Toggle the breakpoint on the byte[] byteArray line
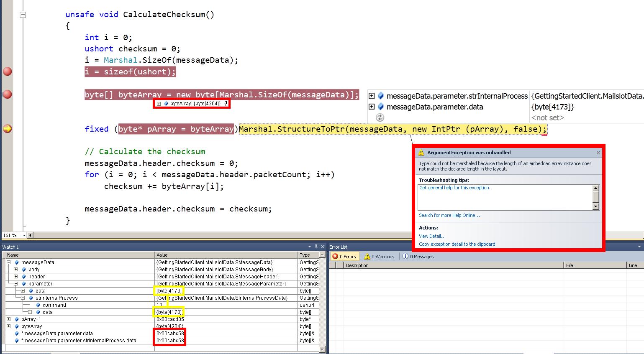 (x=7, y=94)
